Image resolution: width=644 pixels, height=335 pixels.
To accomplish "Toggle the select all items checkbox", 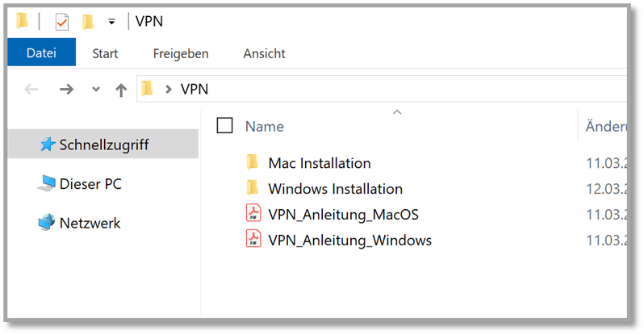I will point(225,125).
